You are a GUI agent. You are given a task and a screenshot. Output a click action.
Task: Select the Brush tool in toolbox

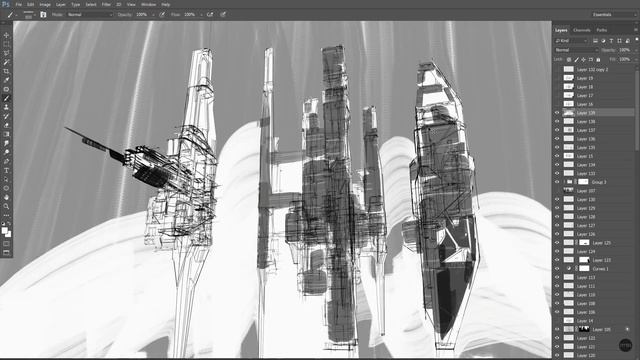6,98
